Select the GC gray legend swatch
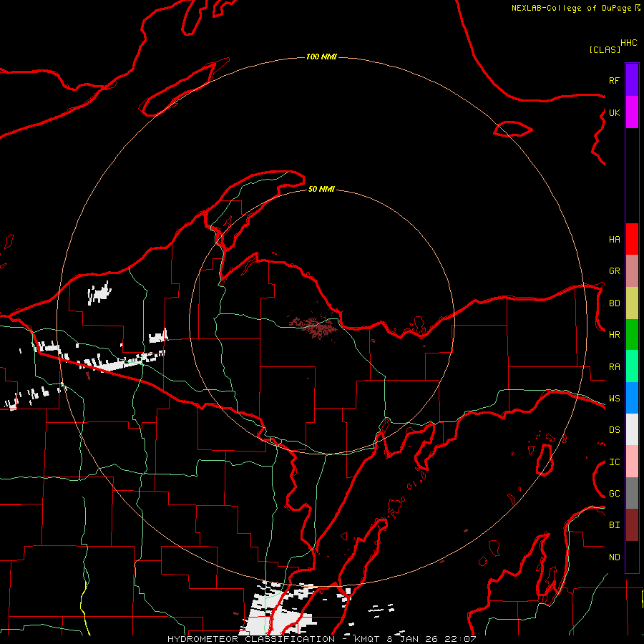This screenshot has height=644, width=644. [x=632, y=493]
